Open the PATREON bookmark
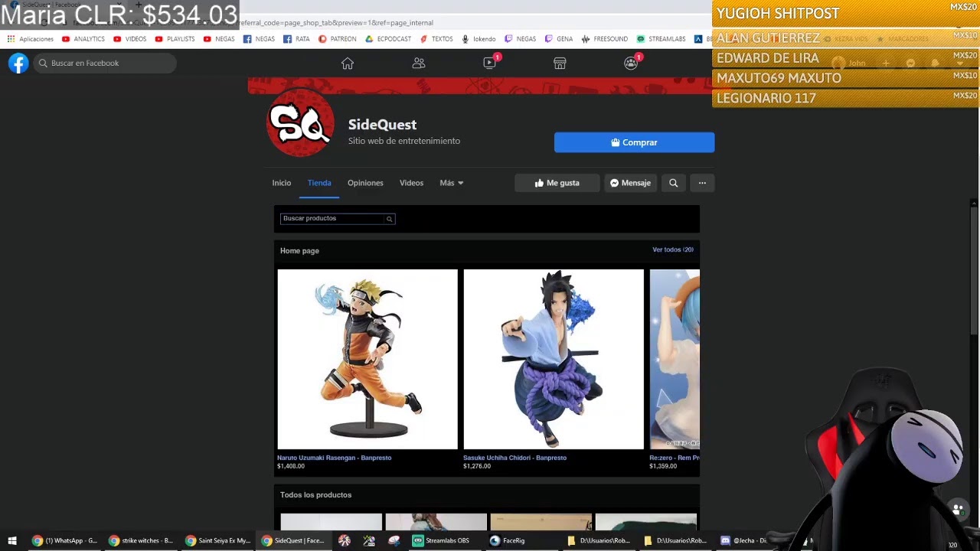980x551 pixels. (338, 39)
